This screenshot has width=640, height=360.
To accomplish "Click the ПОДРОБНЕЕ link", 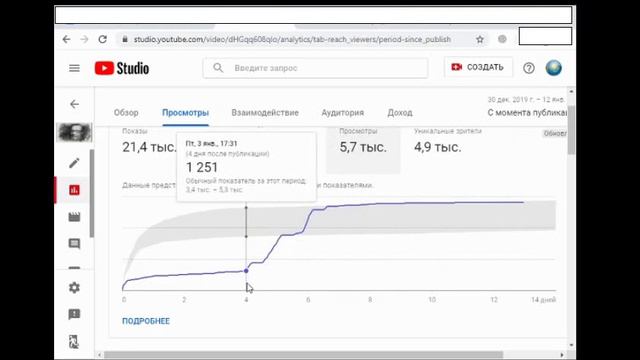I will tap(146, 321).
